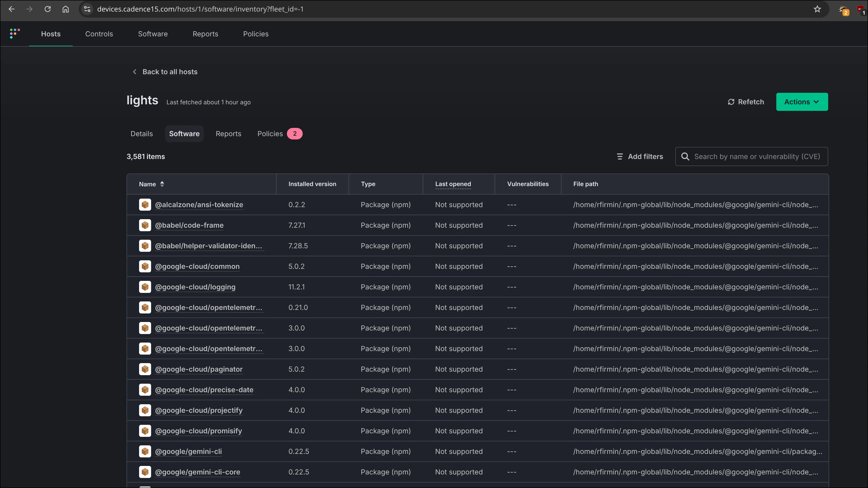Click the package icon for @google-cloud/logging
The width and height of the screenshot is (868, 488).
pyautogui.click(x=145, y=287)
